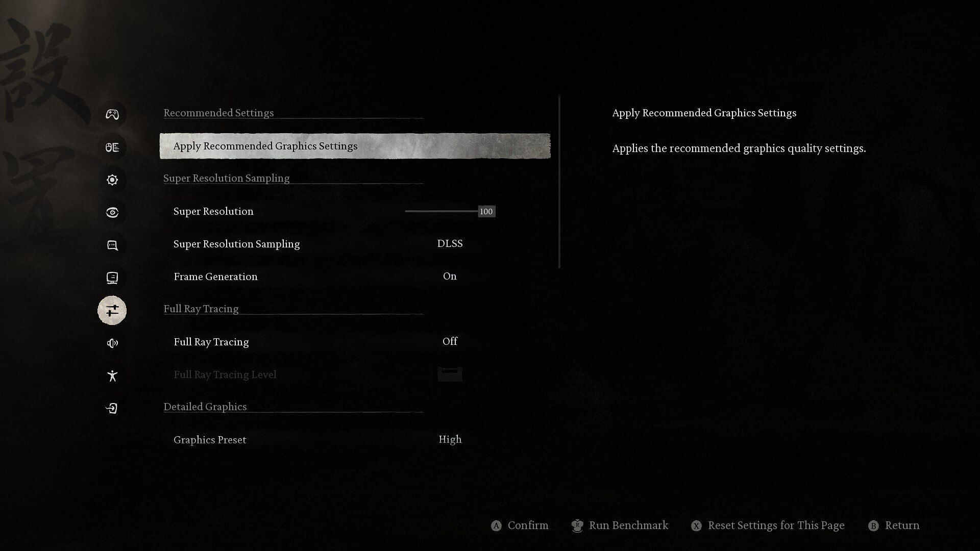
Task: Select the accessibility/character settings icon
Action: click(112, 375)
